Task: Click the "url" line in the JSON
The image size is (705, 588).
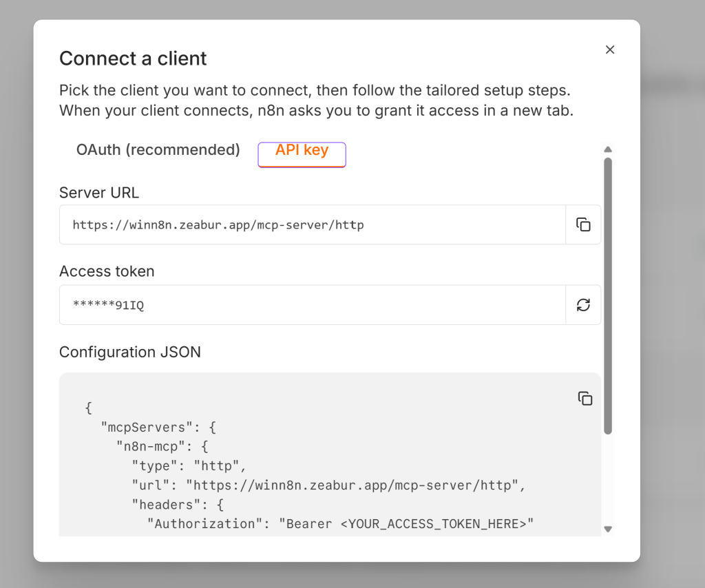Action: click(x=328, y=485)
